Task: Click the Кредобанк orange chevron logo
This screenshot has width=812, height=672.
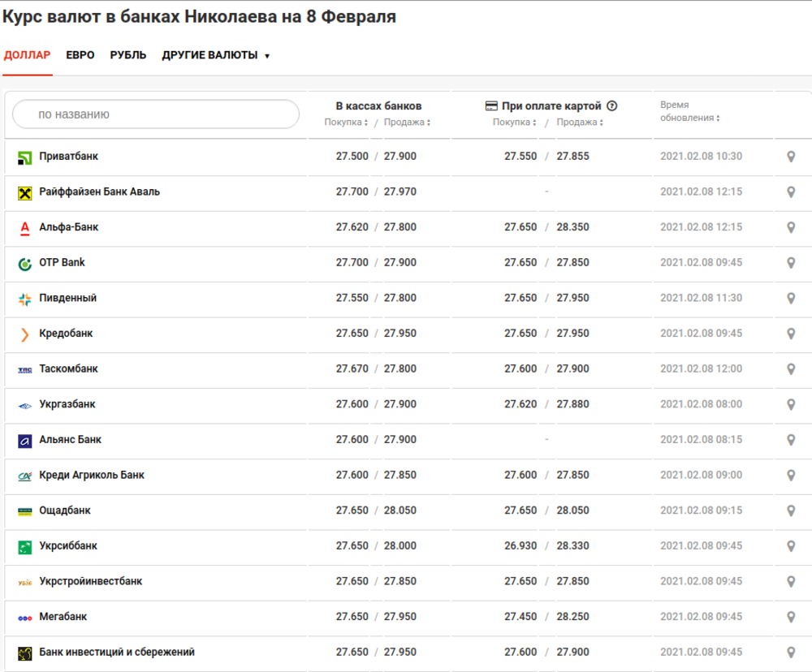Action: tap(25, 335)
